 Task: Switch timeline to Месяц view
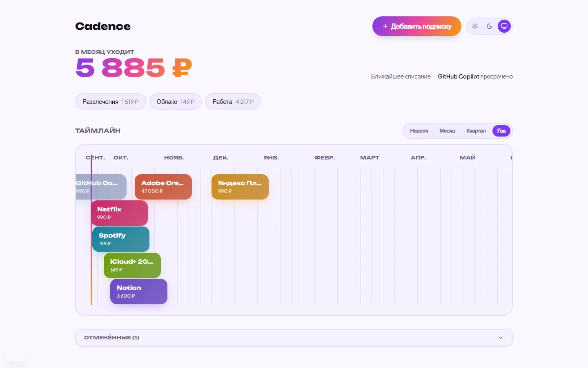coord(447,131)
